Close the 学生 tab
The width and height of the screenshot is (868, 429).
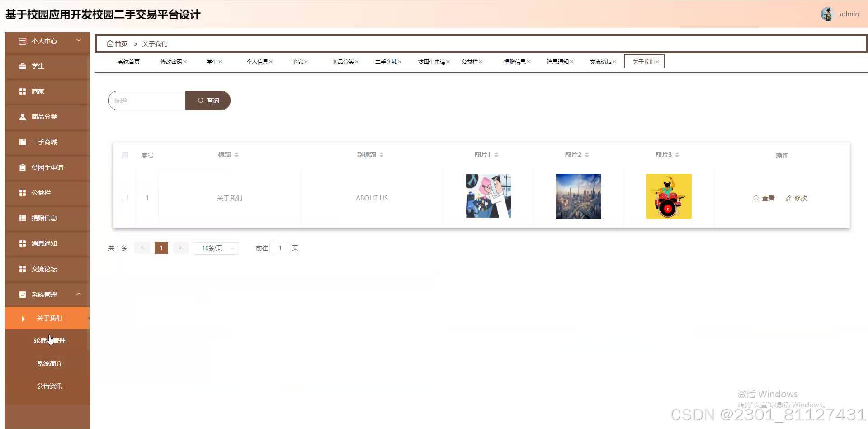click(x=220, y=62)
